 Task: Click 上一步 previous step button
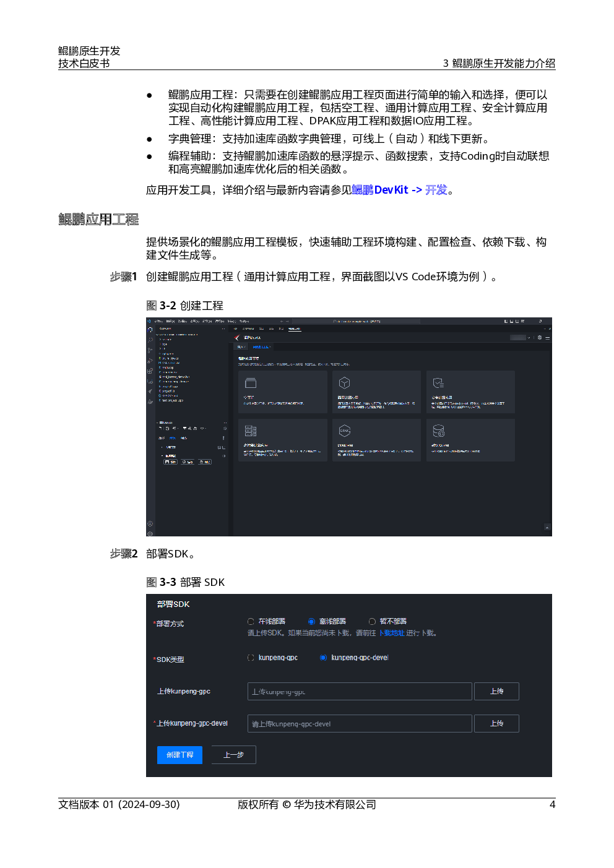[233, 755]
